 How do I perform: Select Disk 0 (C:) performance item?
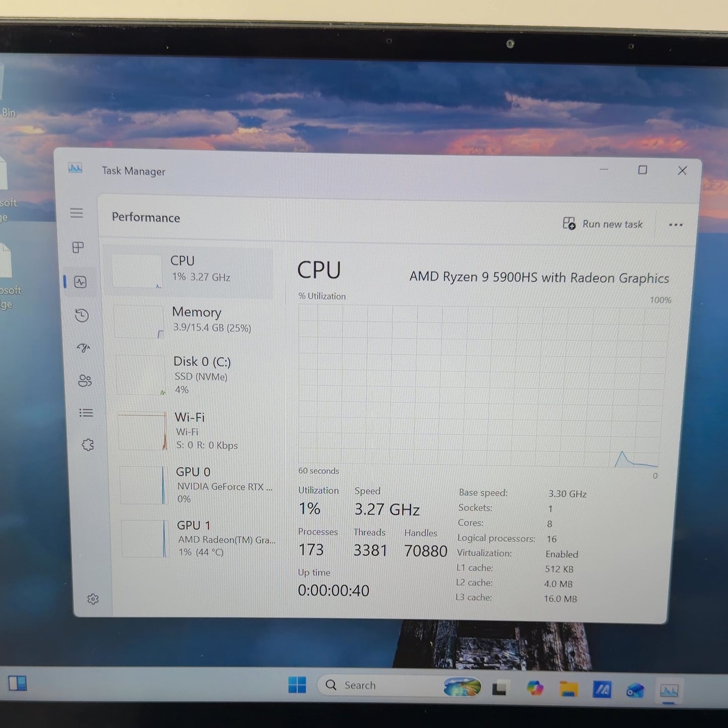coord(195,375)
